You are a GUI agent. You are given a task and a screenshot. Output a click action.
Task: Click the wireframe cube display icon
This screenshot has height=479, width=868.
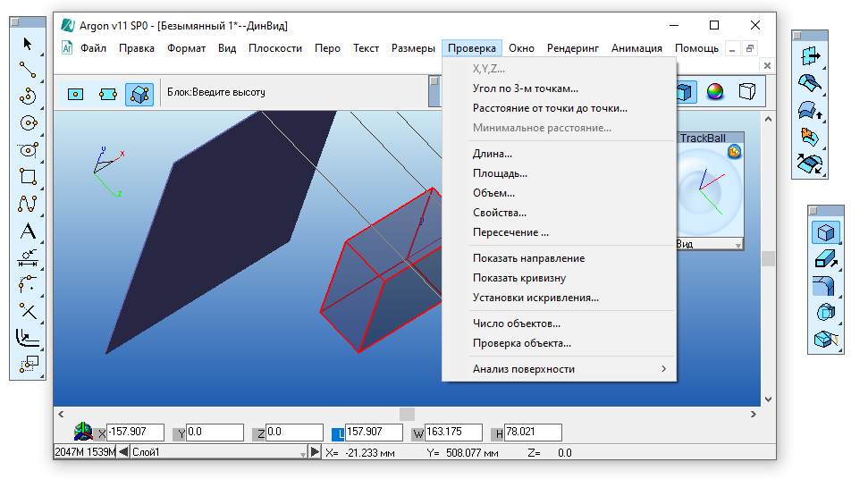746,92
